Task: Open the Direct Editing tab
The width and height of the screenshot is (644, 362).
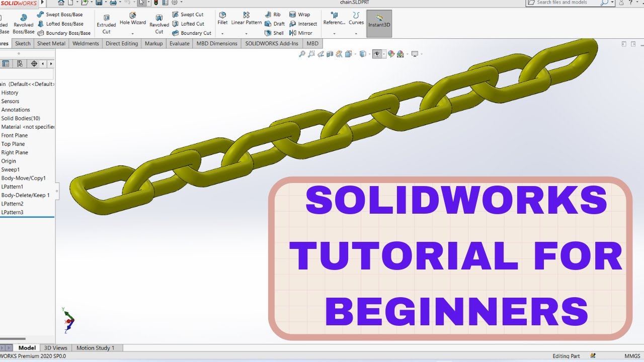Action: (122, 44)
